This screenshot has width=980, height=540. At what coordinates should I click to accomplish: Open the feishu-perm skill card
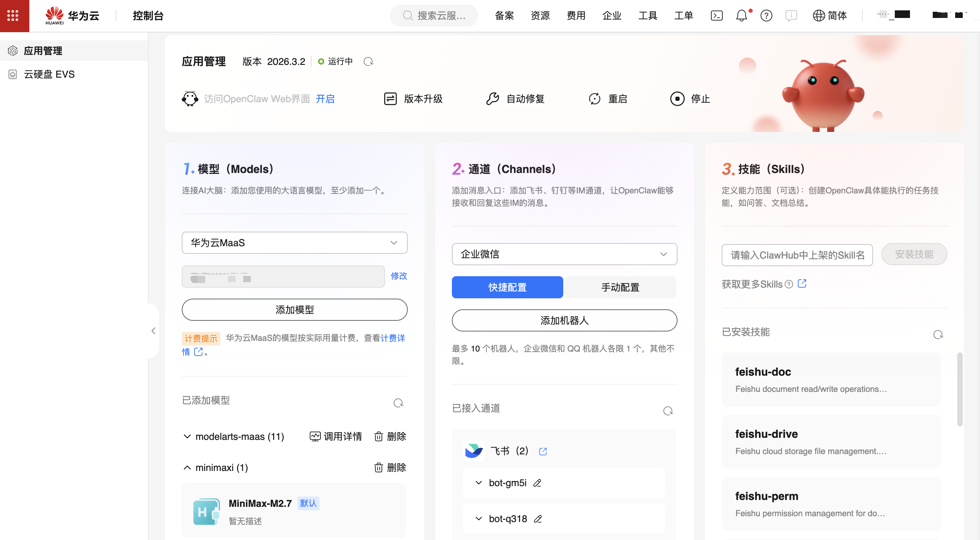831,503
